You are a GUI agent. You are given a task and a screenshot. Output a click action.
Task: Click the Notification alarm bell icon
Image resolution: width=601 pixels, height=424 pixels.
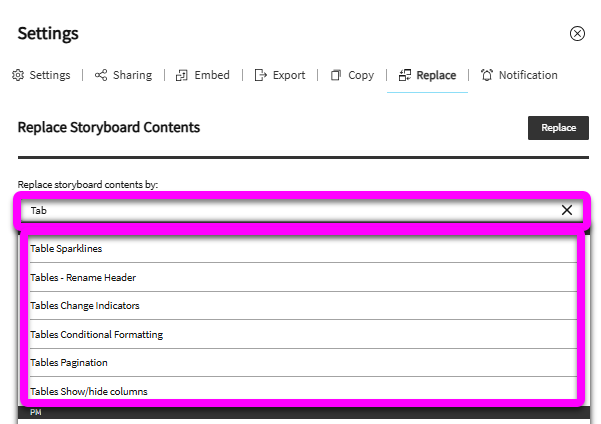[487, 75]
